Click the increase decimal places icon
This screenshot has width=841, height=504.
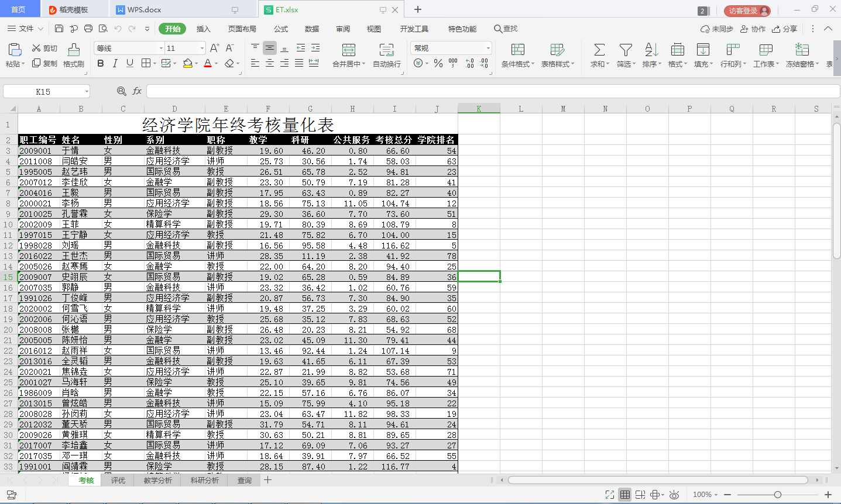[470, 63]
